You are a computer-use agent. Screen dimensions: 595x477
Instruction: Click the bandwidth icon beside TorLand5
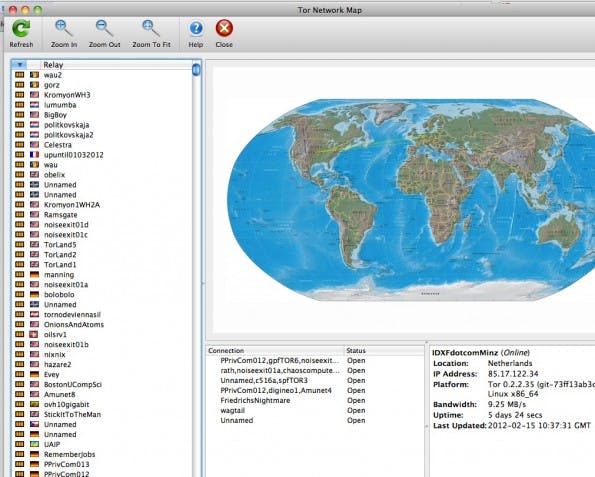19,244
